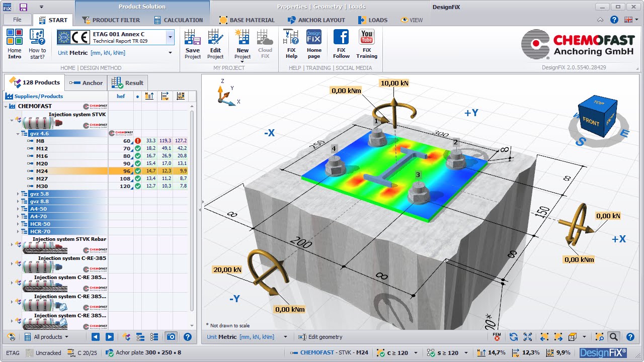Click the red warning status for M8
Screen dimensions: 644x362
pyautogui.click(x=137, y=141)
